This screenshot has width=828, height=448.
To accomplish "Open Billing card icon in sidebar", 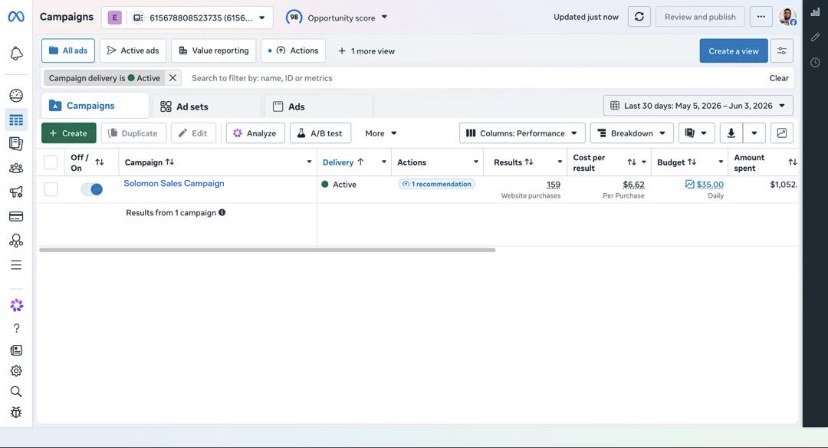I will tap(16, 216).
